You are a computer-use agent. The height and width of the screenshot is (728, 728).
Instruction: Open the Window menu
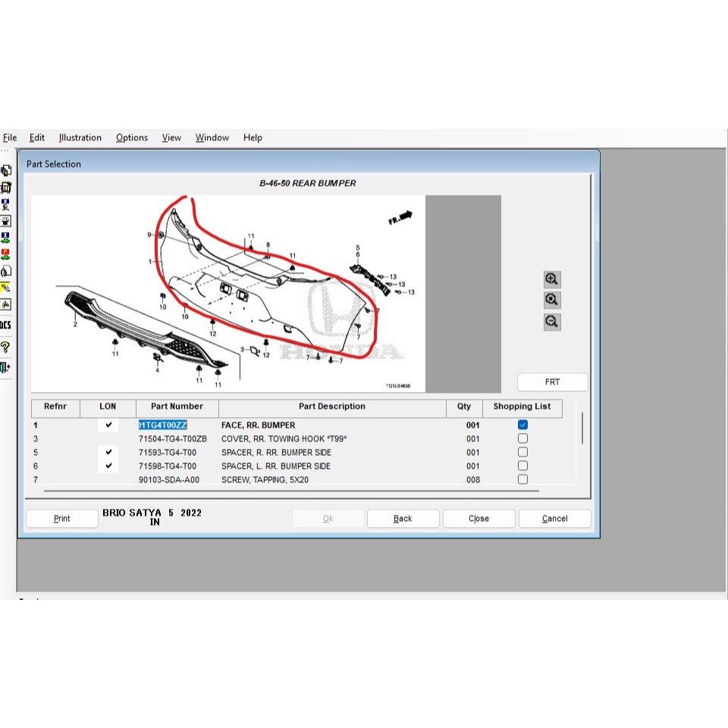(x=212, y=138)
